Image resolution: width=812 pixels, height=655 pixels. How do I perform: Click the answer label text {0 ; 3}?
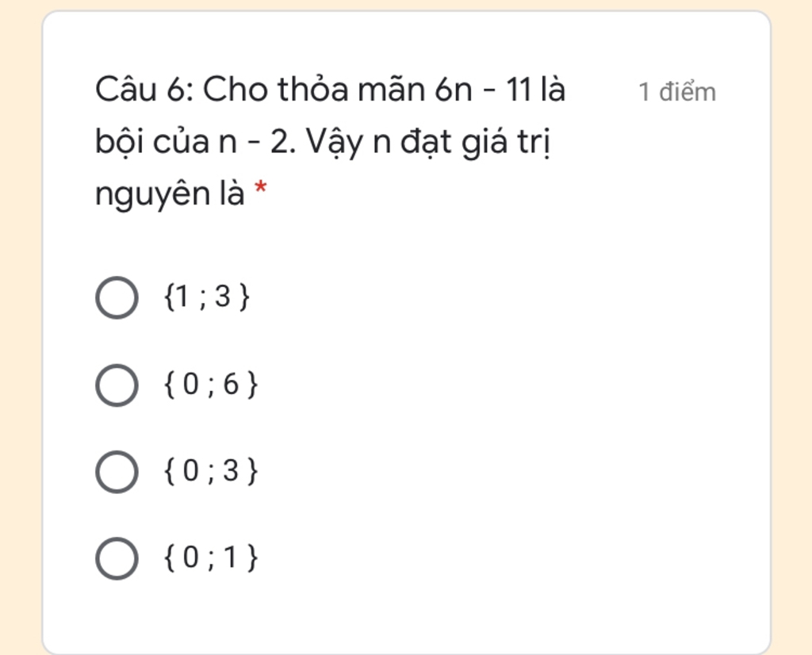point(210,471)
